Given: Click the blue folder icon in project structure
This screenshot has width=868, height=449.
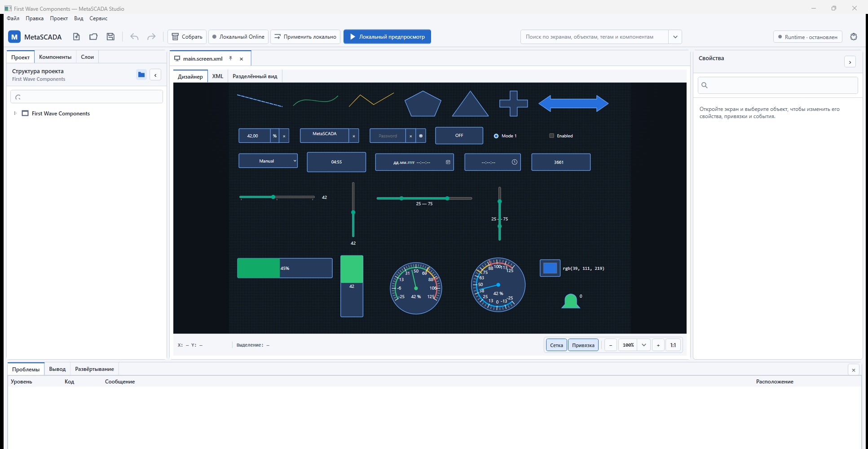Looking at the screenshot, I should [x=141, y=75].
